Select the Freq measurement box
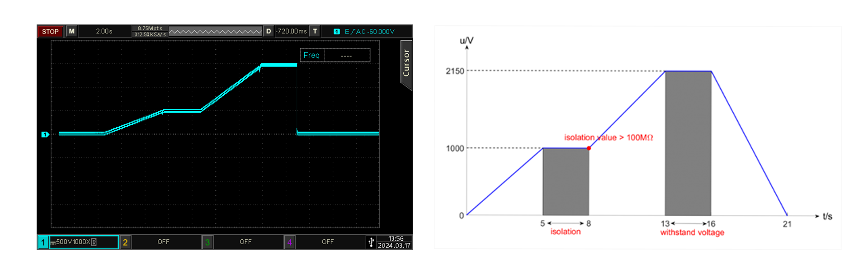Image resolution: width=868 pixels, height=275 pixels. (335, 55)
